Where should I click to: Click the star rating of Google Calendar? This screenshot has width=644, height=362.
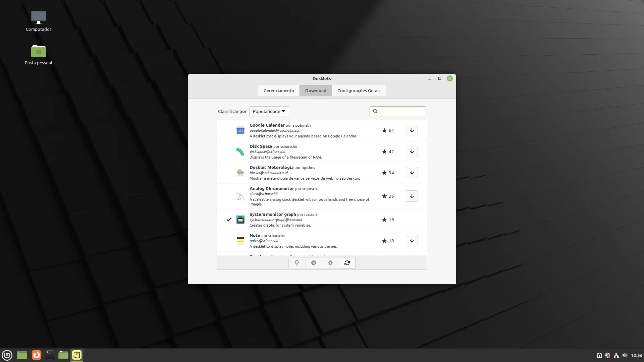[x=388, y=130]
